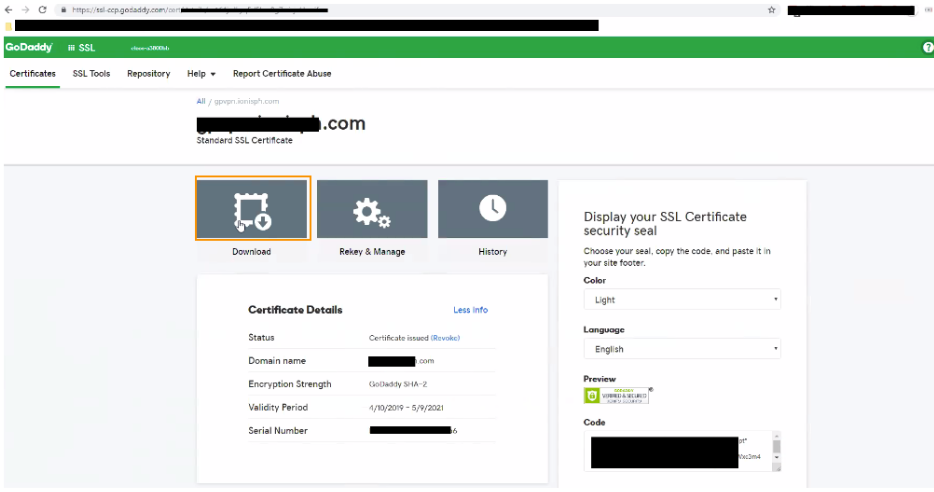
Task: Click the GoDaddy logo
Action: click(29, 48)
